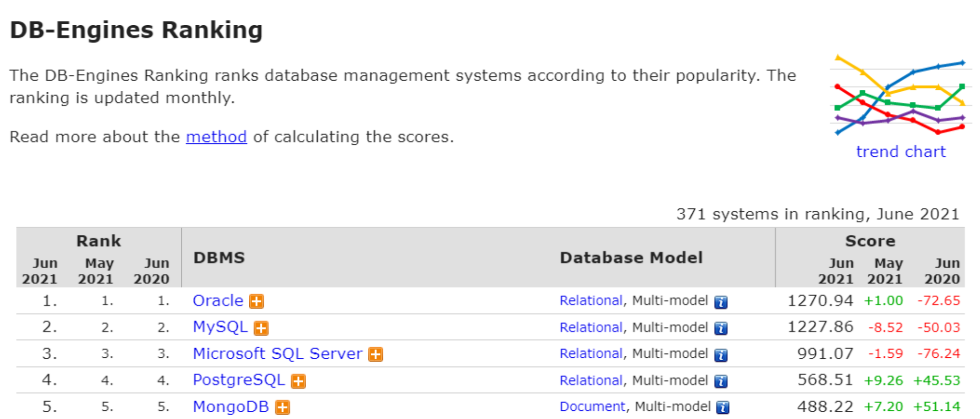This screenshot has width=980, height=419.
Task: Click the Relational model link for PostgreSQL
Action: [x=591, y=380]
